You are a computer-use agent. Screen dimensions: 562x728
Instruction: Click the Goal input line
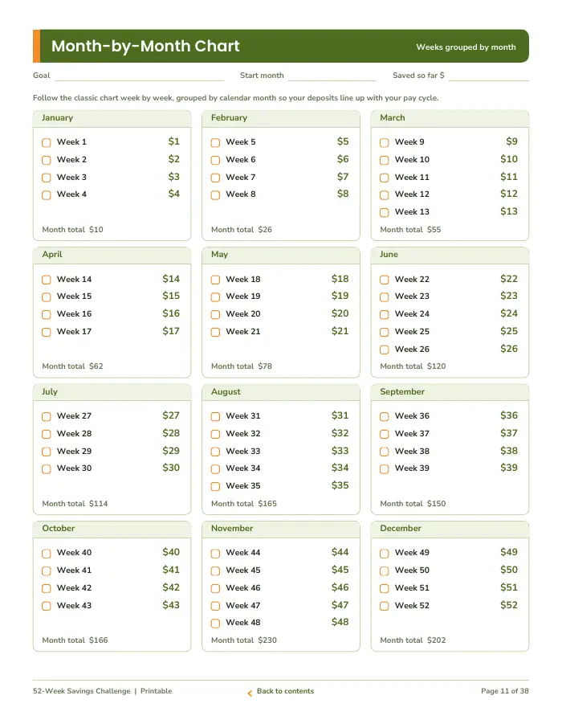pyautogui.click(x=139, y=76)
